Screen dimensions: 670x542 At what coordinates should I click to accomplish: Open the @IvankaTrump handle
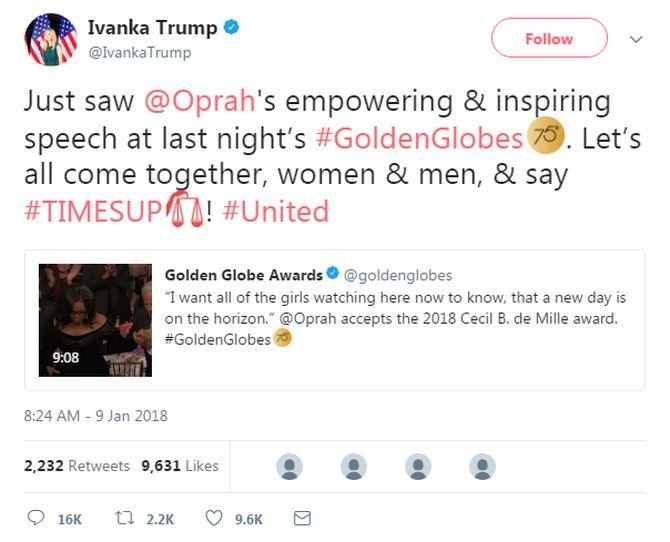(x=140, y=53)
